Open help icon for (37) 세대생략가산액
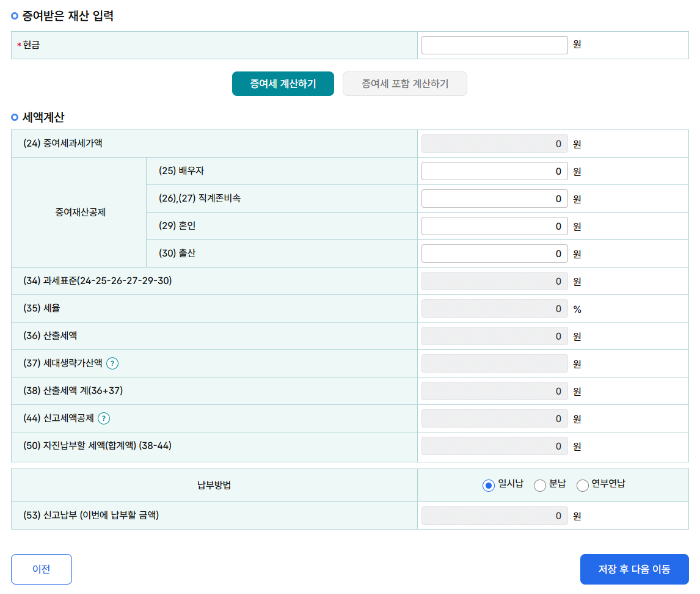This screenshot has height=594, width=700. pyautogui.click(x=112, y=363)
